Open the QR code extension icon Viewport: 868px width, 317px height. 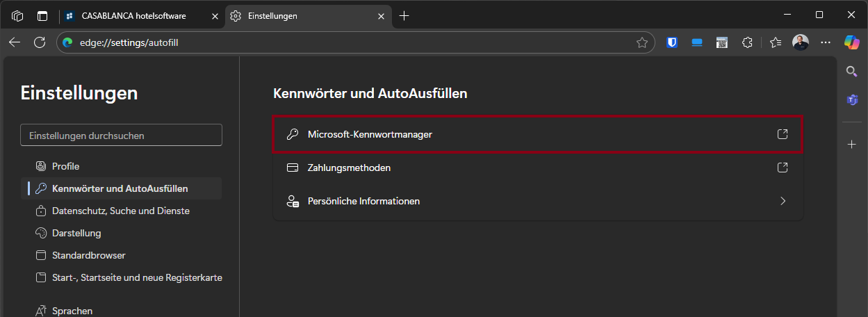pos(722,42)
